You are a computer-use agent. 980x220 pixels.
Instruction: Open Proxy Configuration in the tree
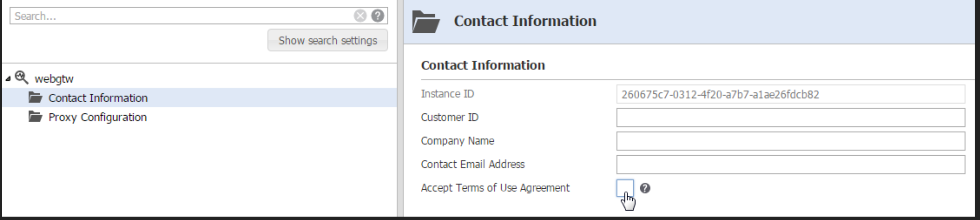[x=97, y=117]
